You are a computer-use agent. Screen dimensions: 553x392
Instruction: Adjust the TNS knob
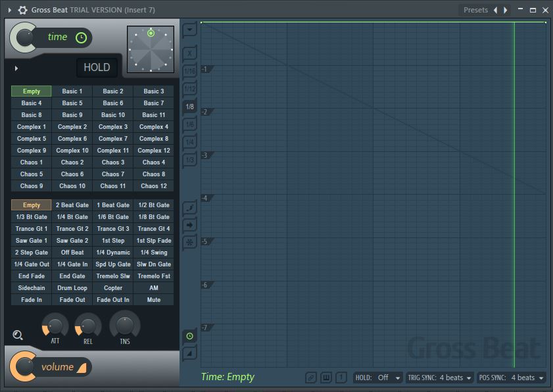[x=124, y=326]
